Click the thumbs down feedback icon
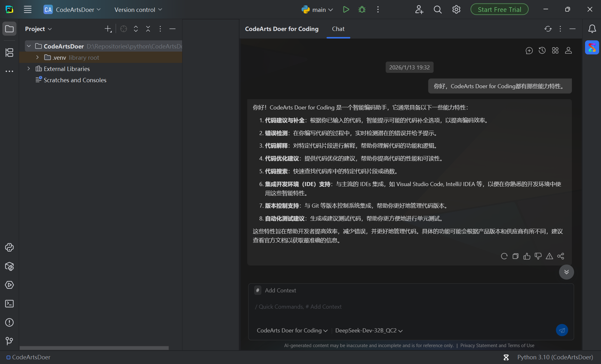 tap(538, 256)
